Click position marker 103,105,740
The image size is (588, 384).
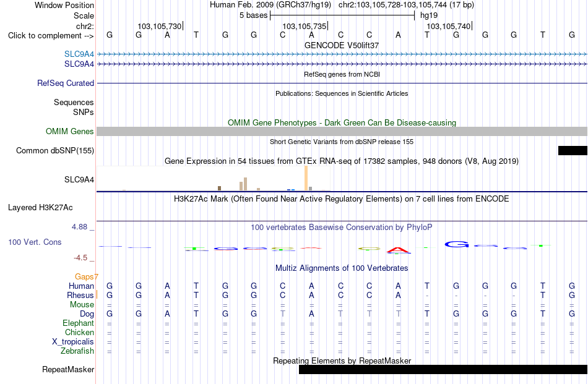[x=449, y=26]
